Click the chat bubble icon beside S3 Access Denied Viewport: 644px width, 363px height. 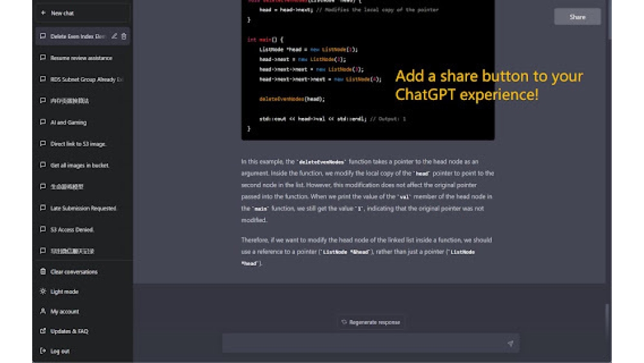(43, 229)
